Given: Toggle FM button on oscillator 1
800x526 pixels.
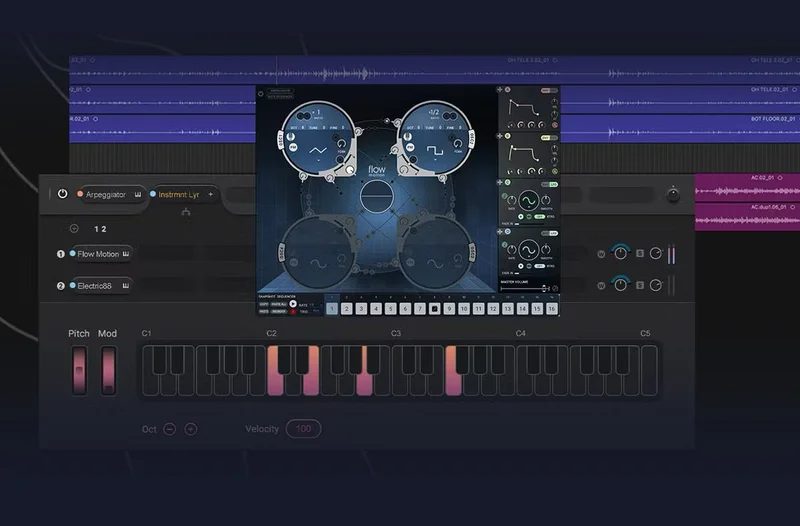Looking at the screenshot, I should [293, 147].
